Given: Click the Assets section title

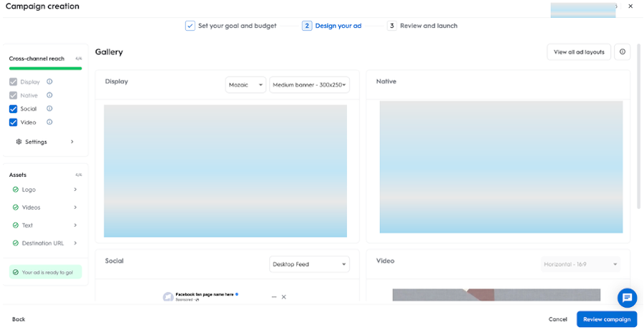Looking at the screenshot, I should [x=18, y=175].
